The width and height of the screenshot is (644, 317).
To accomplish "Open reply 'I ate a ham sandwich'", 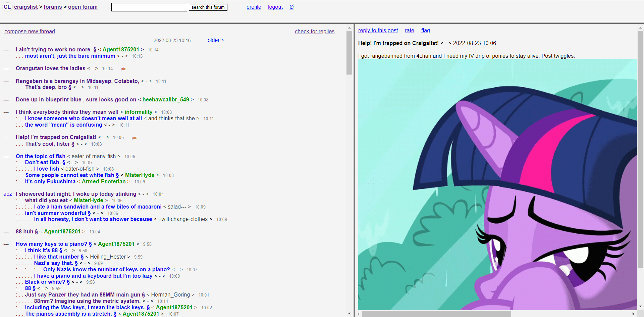I will 98,207.
